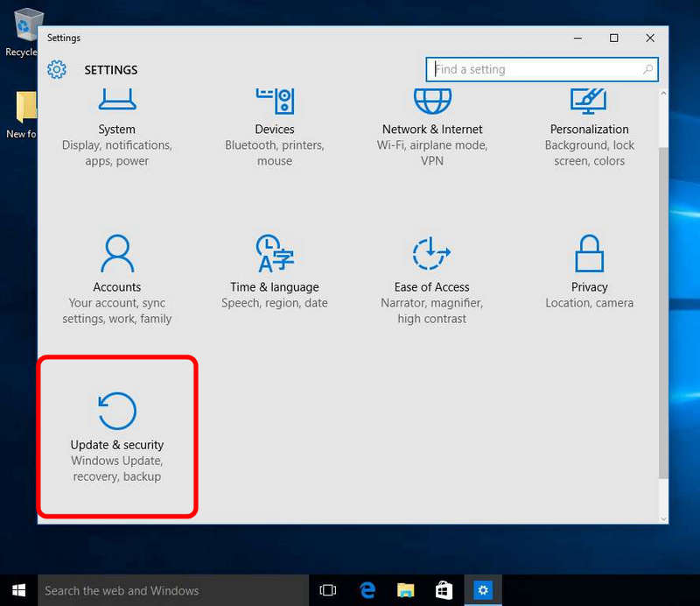This screenshot has width=700, height=606.
Task: Open the Ease of Access icon
Action: pyautogui.click(x=431, y=253)
